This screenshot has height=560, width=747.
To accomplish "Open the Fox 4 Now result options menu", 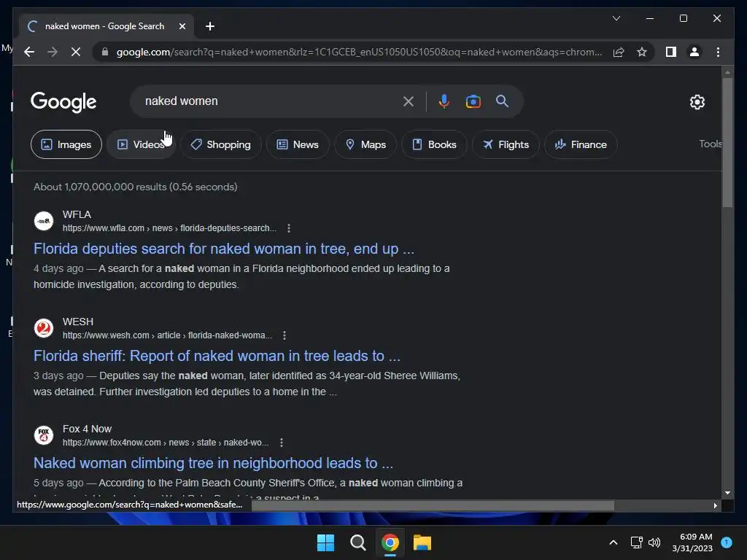I will 282,443.
